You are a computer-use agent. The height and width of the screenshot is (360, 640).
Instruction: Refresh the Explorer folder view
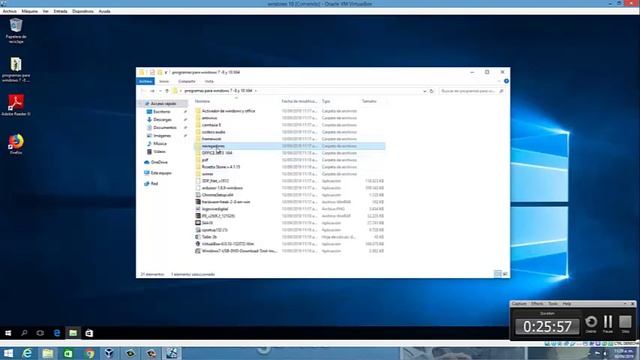click(x=431, y=91)
